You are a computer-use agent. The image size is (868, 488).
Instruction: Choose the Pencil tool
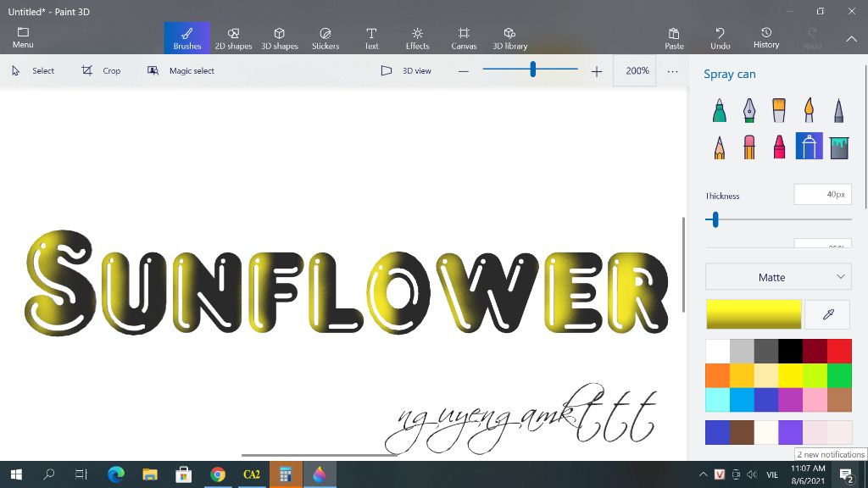[x=719, y=147]
